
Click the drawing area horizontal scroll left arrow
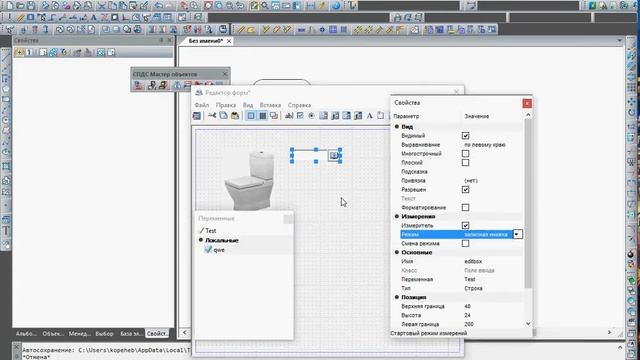pyautogui.click(x=184, y=333)
